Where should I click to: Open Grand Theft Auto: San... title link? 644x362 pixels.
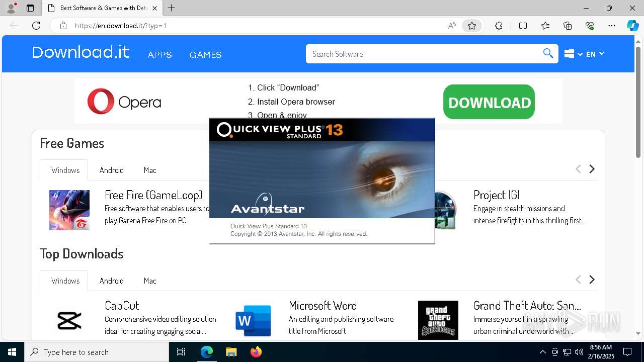pos(527,305)
